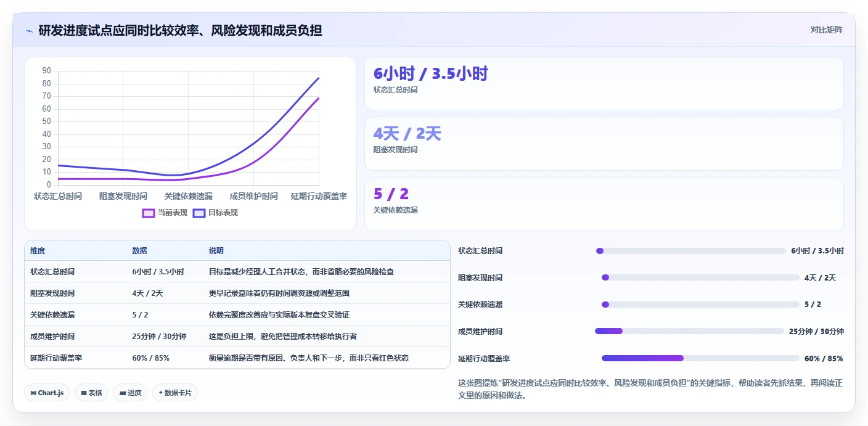Viewport: 868px width, 426px height.
Task: Open the 4天 / 2天 data card
Action: pyautogui.click(x=604, y=144)
